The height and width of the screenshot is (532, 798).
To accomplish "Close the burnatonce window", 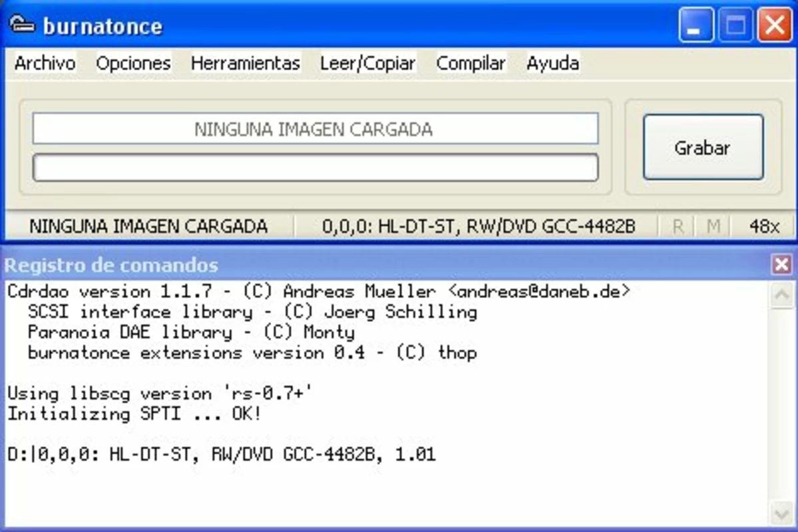I will tap(775, 25).
